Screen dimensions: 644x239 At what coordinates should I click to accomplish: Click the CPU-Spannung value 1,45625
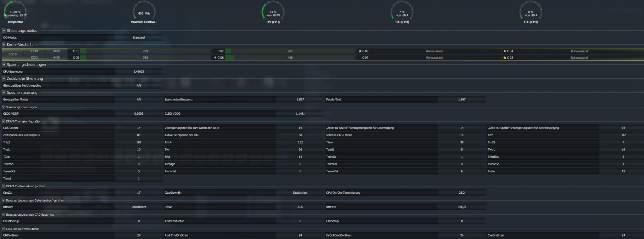139,71
